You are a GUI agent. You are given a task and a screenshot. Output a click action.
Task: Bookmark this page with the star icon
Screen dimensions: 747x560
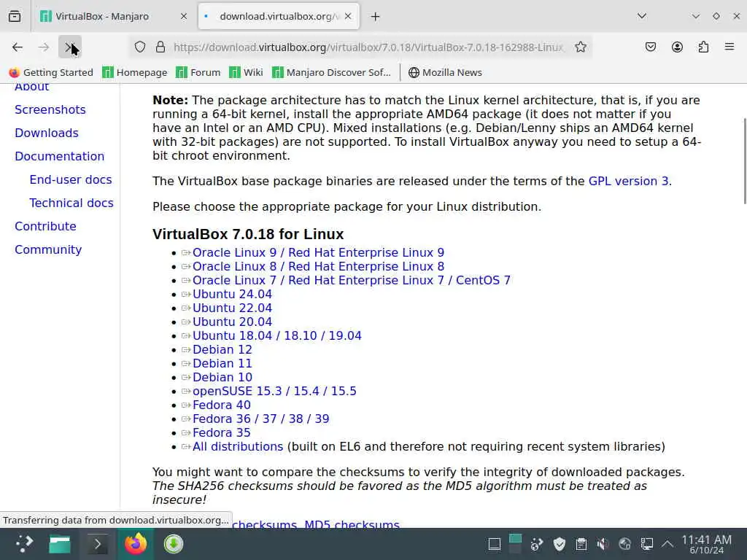tap(580, 47)
